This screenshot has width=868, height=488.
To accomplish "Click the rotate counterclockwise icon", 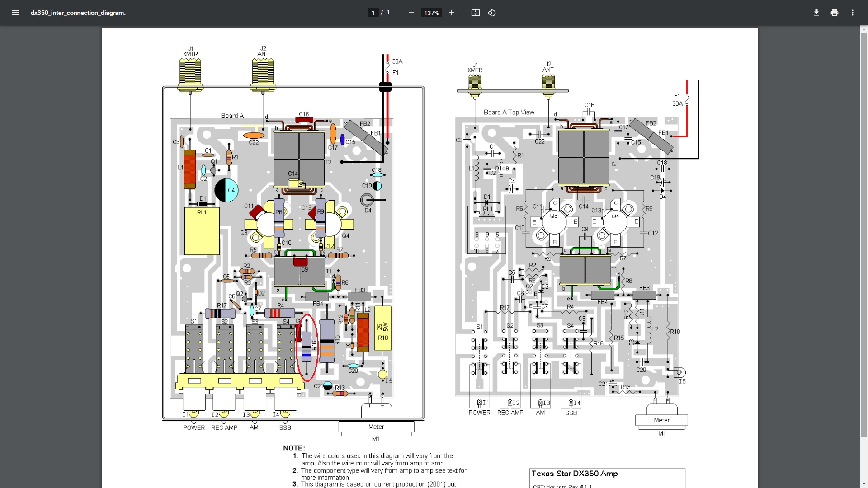I will pos(492,13).
